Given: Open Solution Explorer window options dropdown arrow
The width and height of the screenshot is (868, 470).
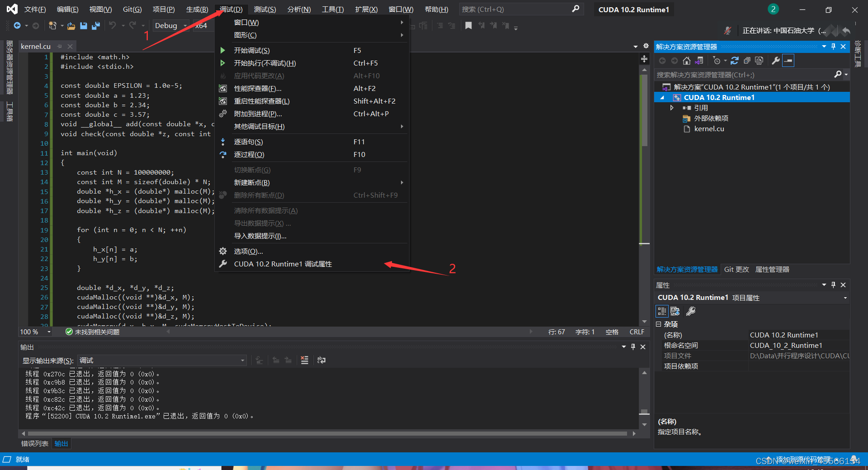Looking at the screenshot, I should coord(824,47).
